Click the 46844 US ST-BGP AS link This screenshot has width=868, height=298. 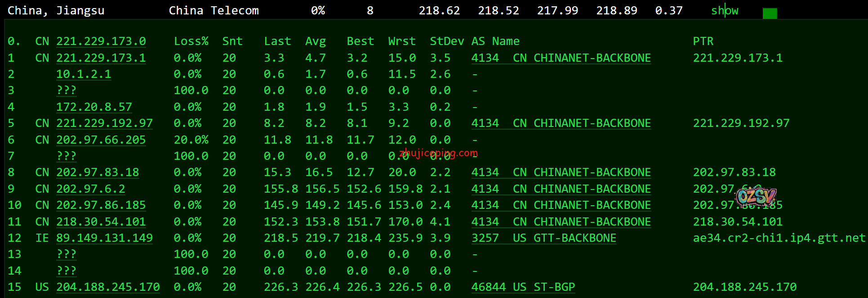(523, 287)
